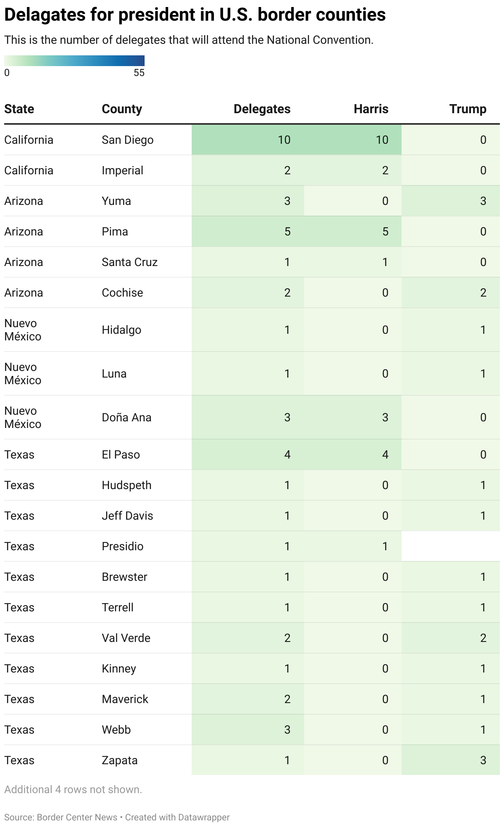Sort by the Delegates column header
Image resolution: width=504 pixels, height=827 pixels.
(262, 109)
